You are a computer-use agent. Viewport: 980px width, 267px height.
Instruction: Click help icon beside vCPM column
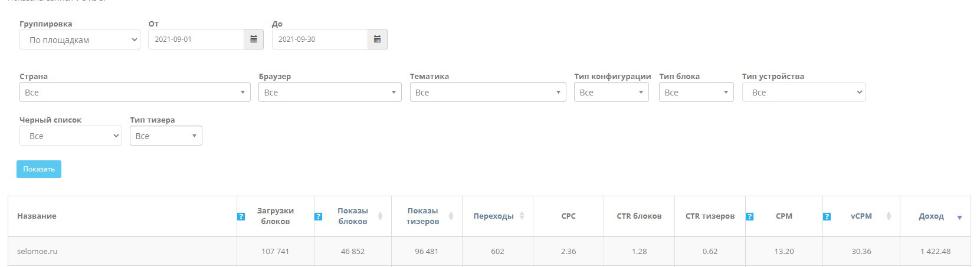[827, 217]
